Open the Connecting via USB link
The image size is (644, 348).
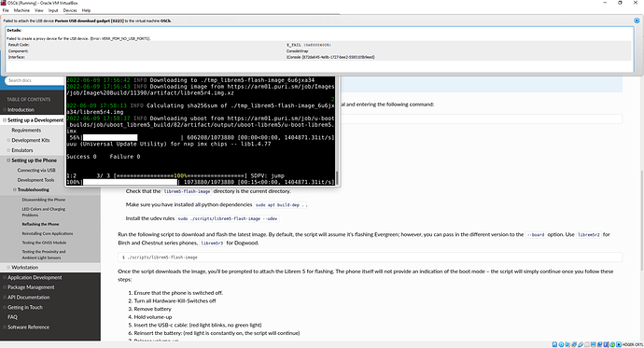coord(36,171)
